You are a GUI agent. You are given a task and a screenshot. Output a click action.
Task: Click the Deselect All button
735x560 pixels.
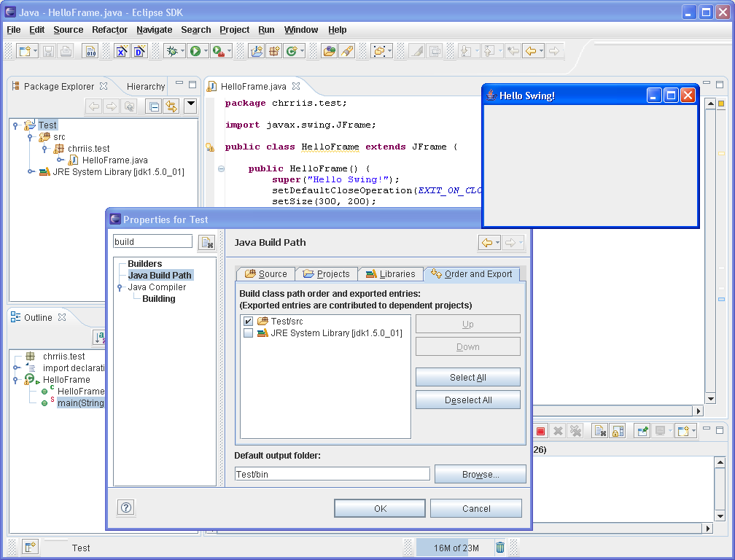[468, 400]
